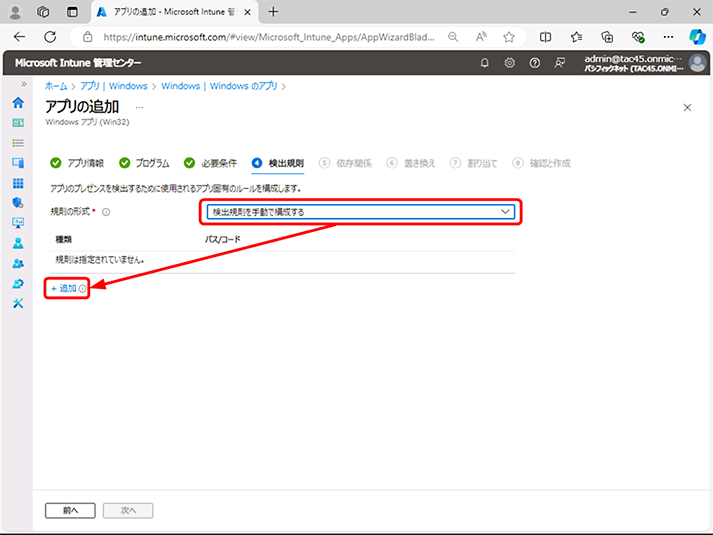Viewport: 713px width, 535px height.
Task: Open the more options ellipsis beside アプリの追加
Action: click(x=140, y=107)
